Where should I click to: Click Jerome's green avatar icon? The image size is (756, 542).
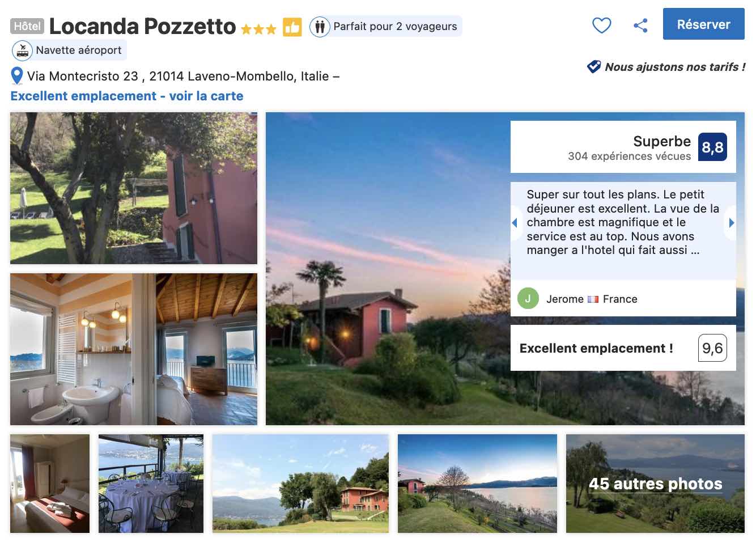tap(528, 298)
